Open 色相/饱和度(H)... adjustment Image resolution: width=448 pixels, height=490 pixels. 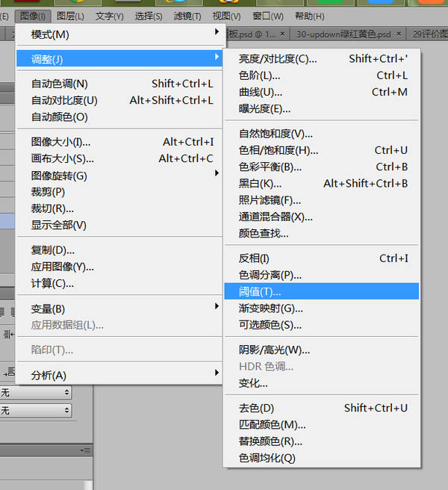[322, 150]
